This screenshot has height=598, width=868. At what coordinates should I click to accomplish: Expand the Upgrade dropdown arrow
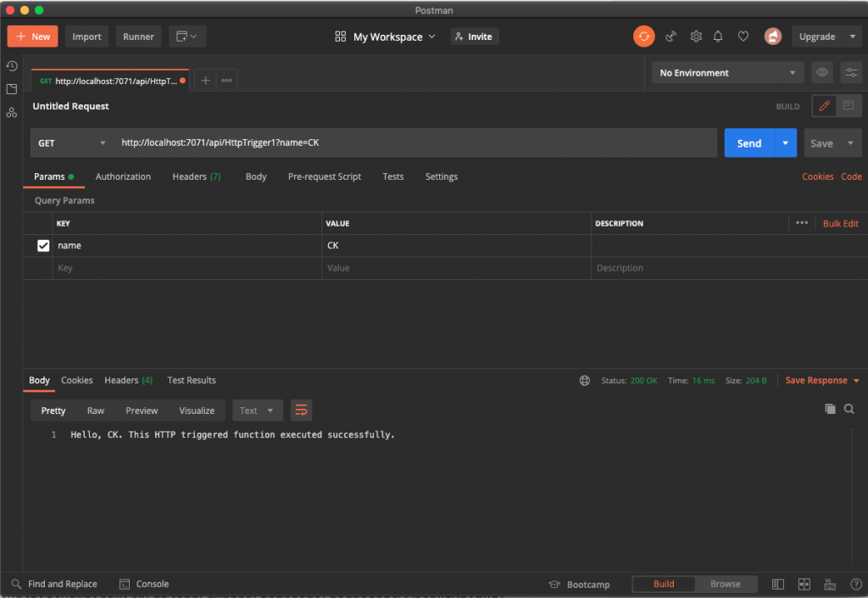click(853, 36)
